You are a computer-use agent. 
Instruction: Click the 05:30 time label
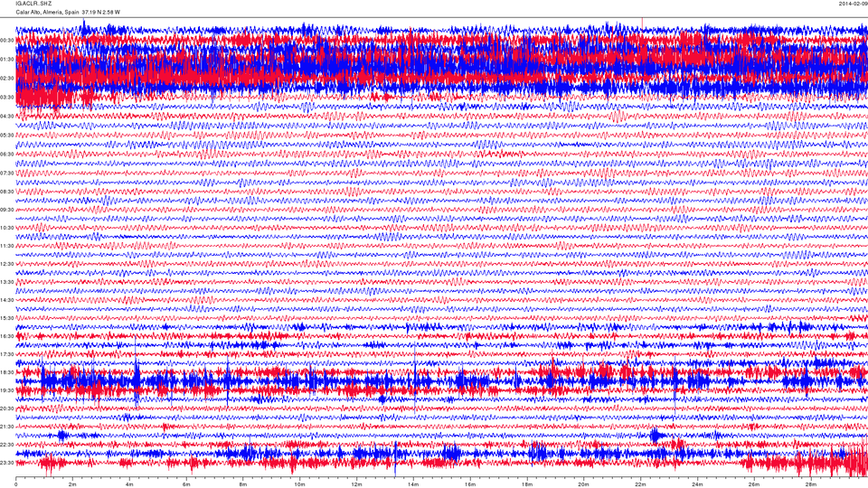[7, 135]
